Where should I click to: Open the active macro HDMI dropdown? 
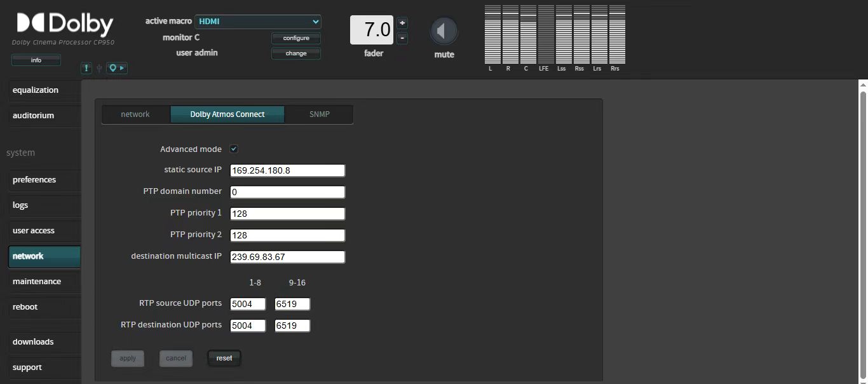258,22
